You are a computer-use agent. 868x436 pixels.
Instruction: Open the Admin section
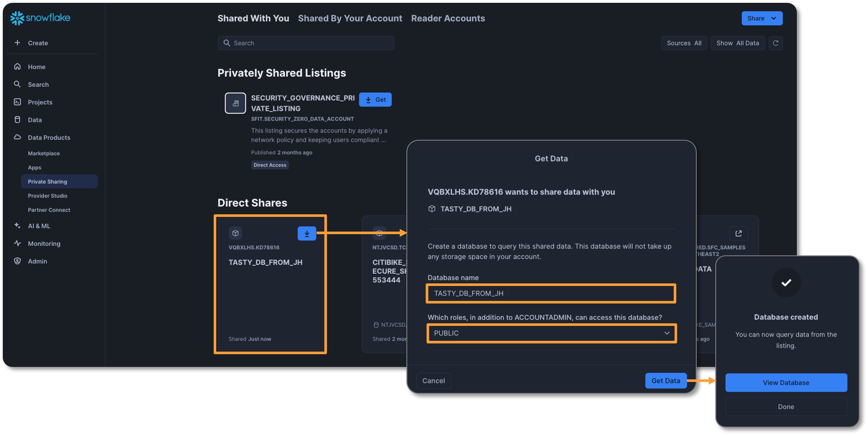click(x=37, y=261)
